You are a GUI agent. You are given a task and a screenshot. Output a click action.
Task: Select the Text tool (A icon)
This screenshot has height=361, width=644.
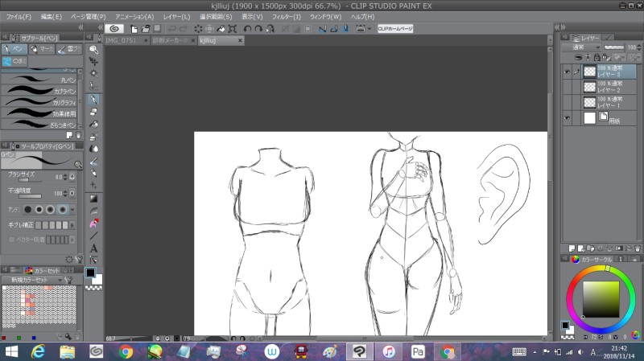[x=93, y=248]
